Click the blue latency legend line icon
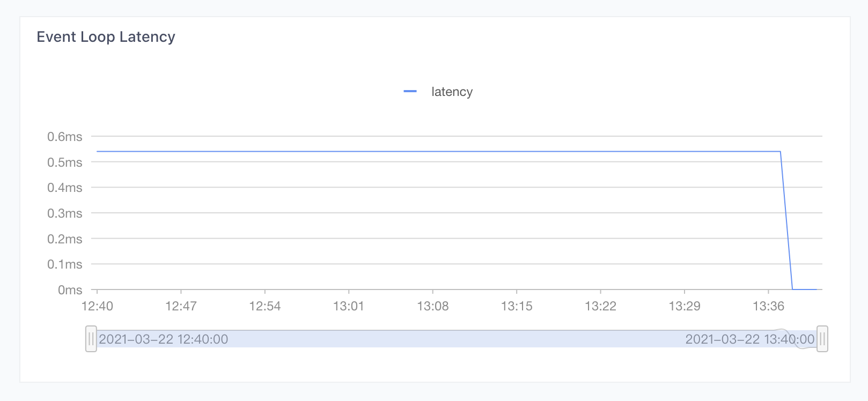Screen dimensions: 868x401 click(410, 92)
